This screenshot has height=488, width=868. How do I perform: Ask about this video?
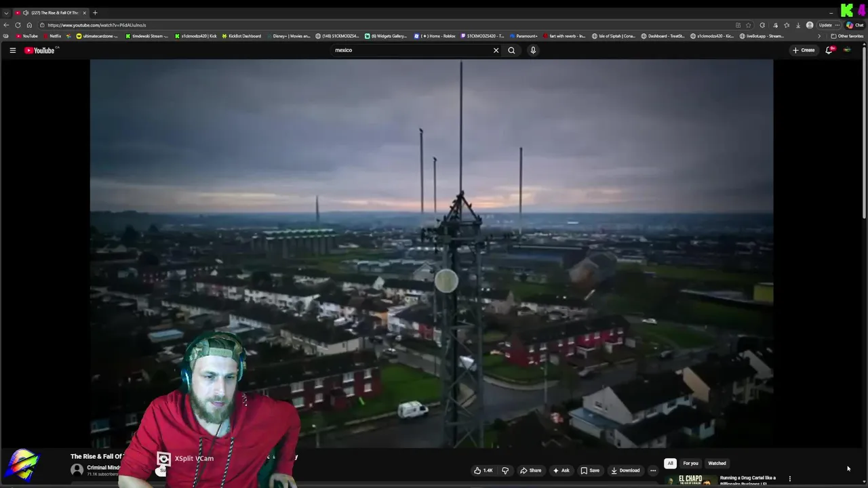561,470
